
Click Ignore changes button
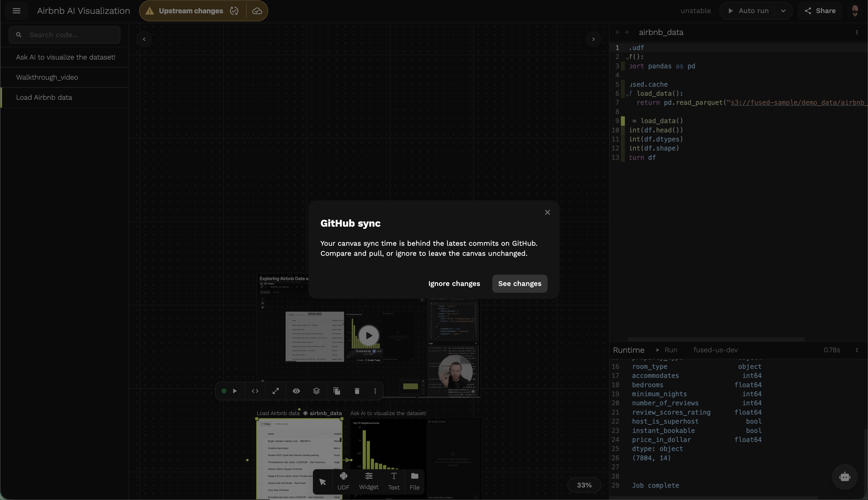pos(454,284)
